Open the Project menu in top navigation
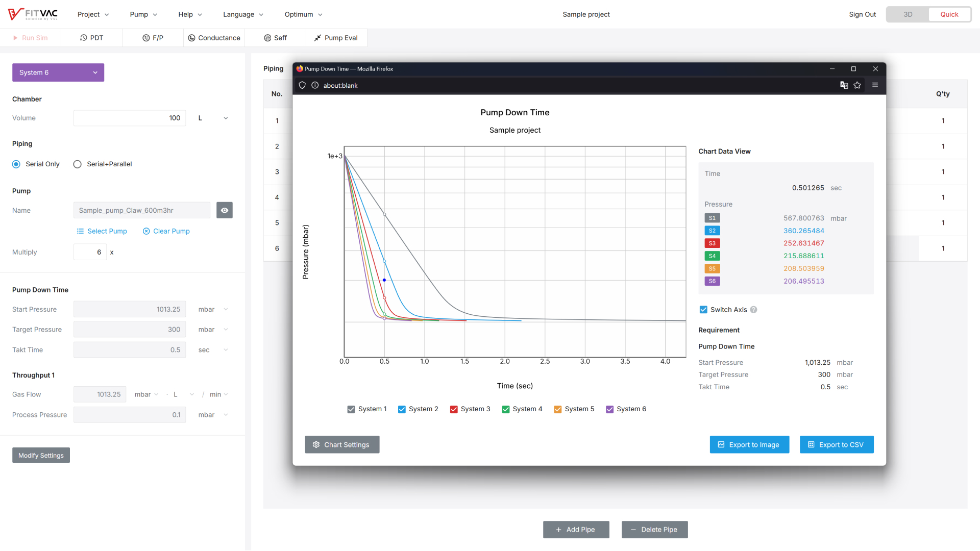Image resolution: width=980 pixels, height=551 pixels. click(91, 13)
